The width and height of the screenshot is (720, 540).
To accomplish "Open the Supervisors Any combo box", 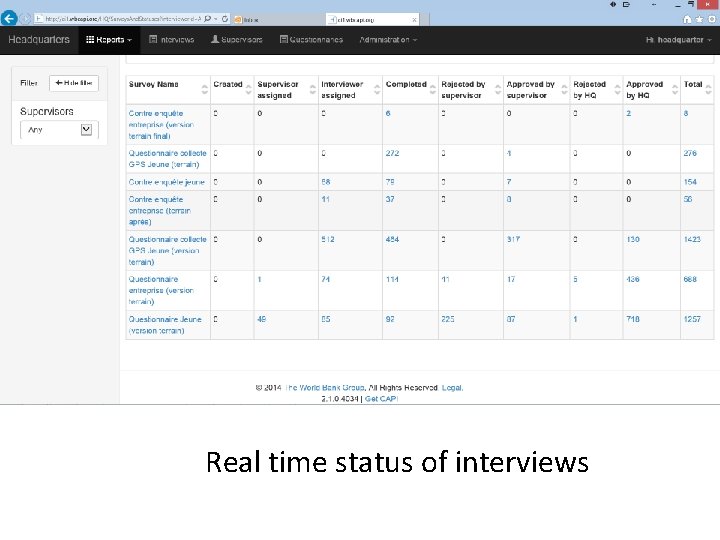I will [x=59, y=130].
